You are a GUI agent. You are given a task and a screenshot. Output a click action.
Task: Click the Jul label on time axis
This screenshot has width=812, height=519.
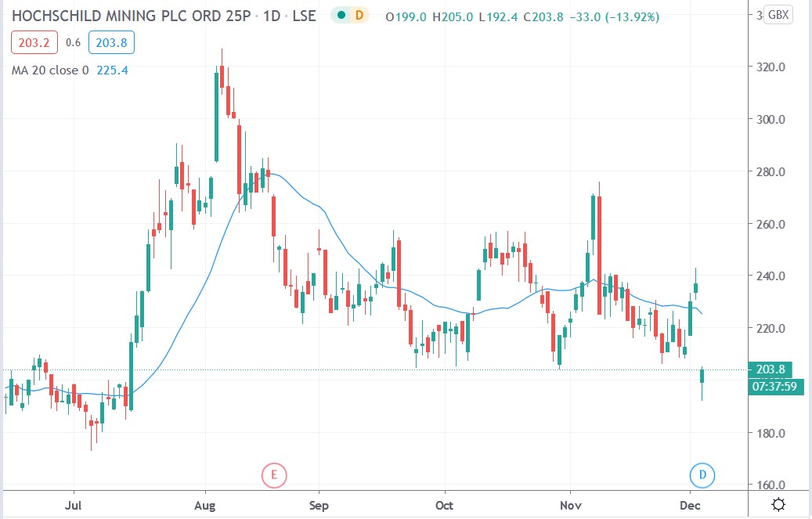click(73, 506)
